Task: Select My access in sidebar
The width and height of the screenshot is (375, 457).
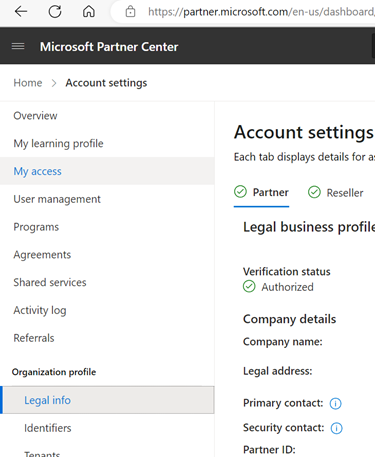Action: (107, 171)
